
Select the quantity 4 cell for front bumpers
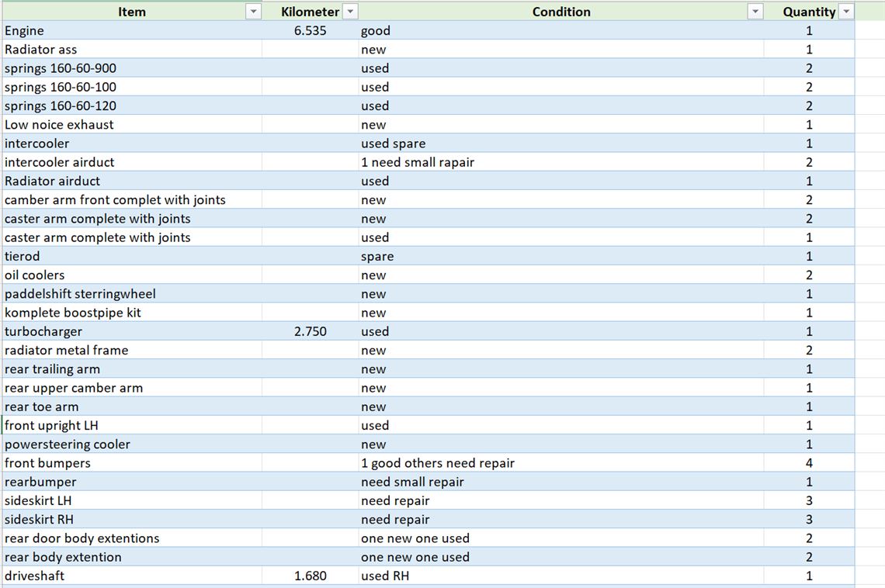click(809, 463)
